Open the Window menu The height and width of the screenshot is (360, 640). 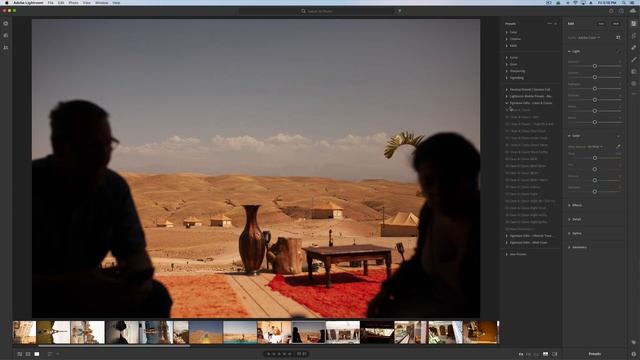pos(102,2)
